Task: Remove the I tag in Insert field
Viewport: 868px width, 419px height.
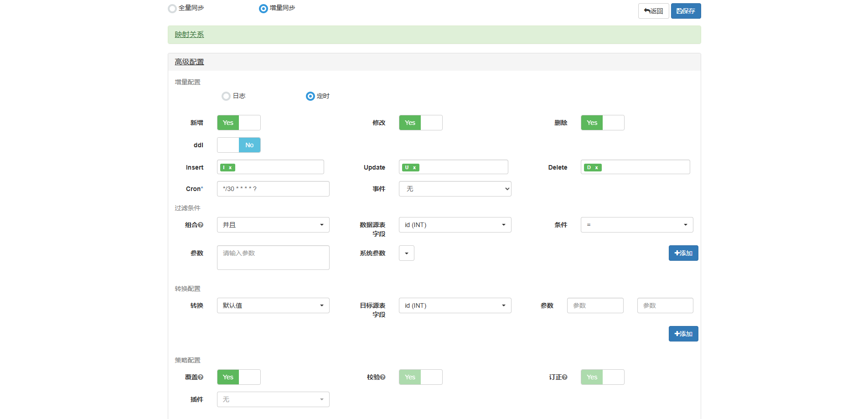Action: [231, 168]
